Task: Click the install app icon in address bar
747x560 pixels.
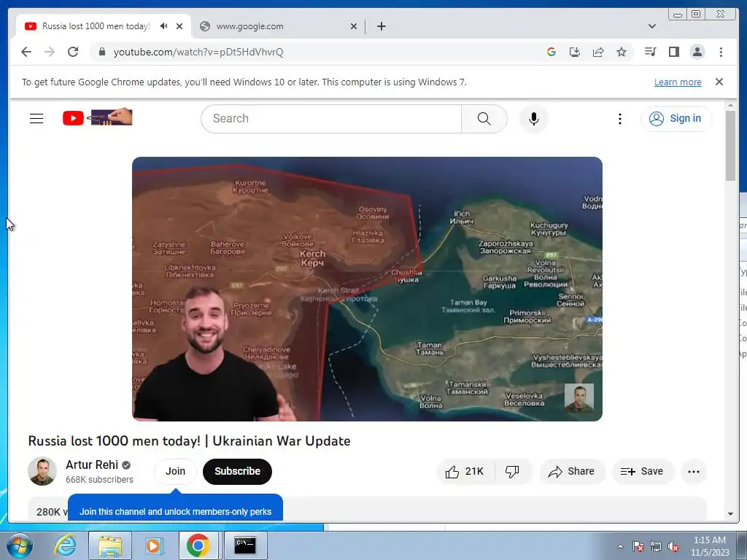Action: 575,52
